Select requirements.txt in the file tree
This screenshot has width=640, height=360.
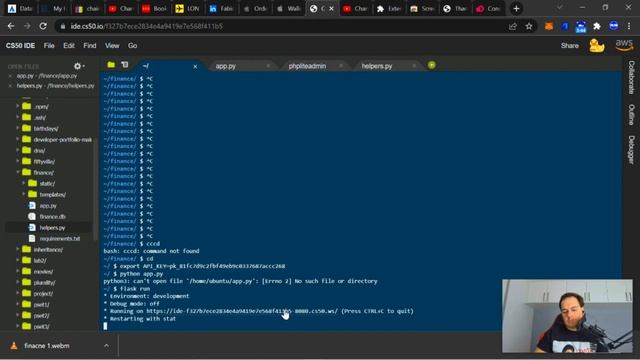point(60,238)
